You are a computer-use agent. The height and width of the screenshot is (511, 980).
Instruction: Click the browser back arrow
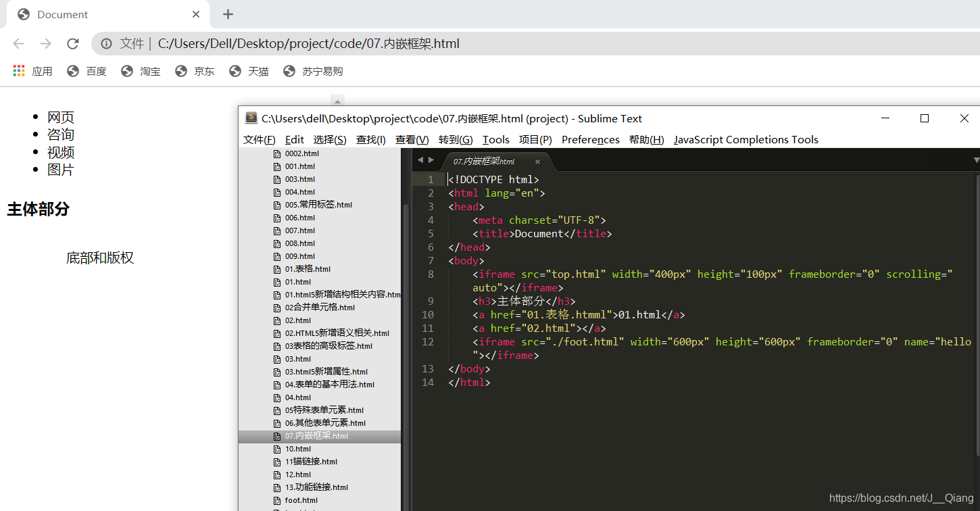click(x=18, y=44)
